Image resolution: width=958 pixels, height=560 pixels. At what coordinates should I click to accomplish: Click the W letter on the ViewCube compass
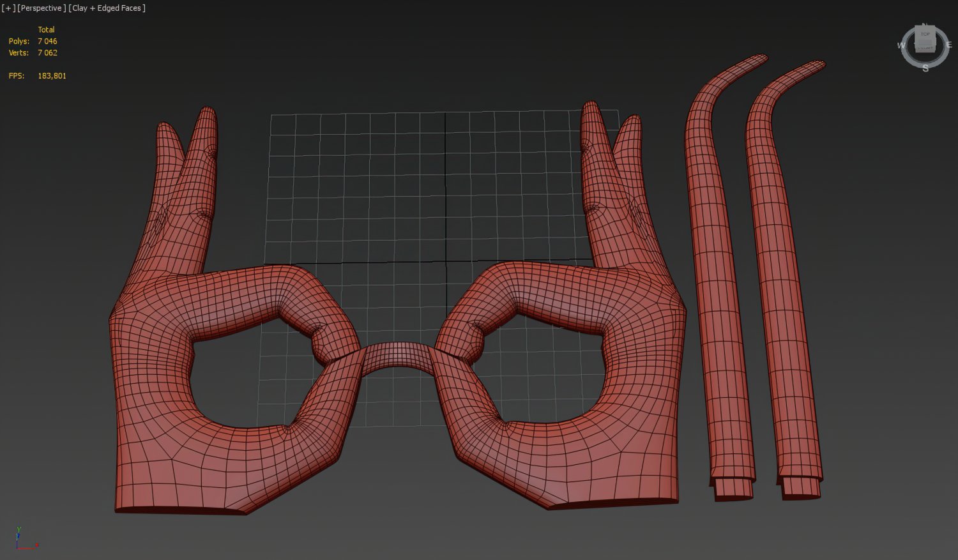[x=902, y=45]
